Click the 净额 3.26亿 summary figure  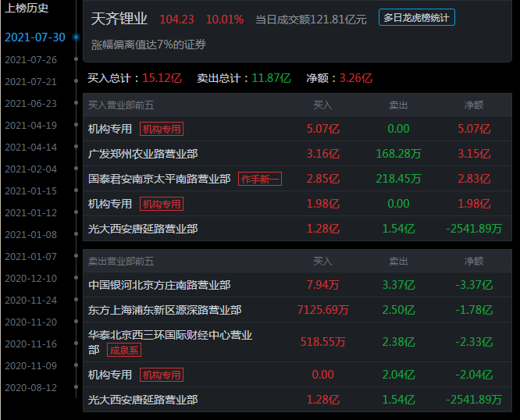[356, 78]
